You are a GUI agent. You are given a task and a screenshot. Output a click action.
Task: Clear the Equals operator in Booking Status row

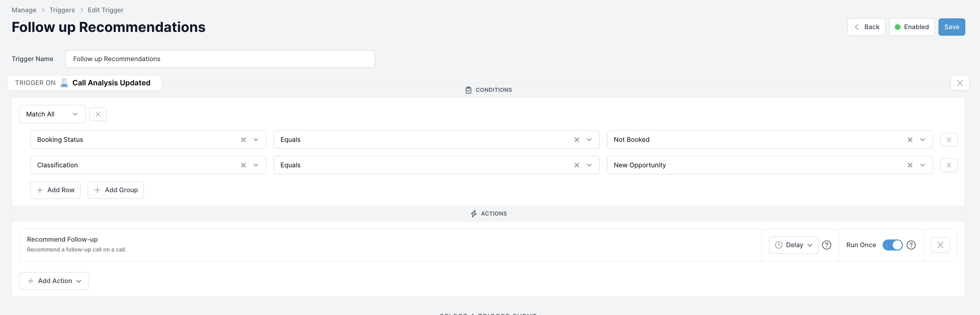[x=577, y=139]
